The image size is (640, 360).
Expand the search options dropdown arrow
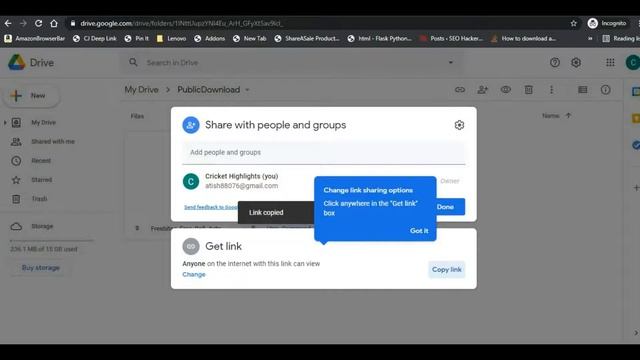pos(451,62)
